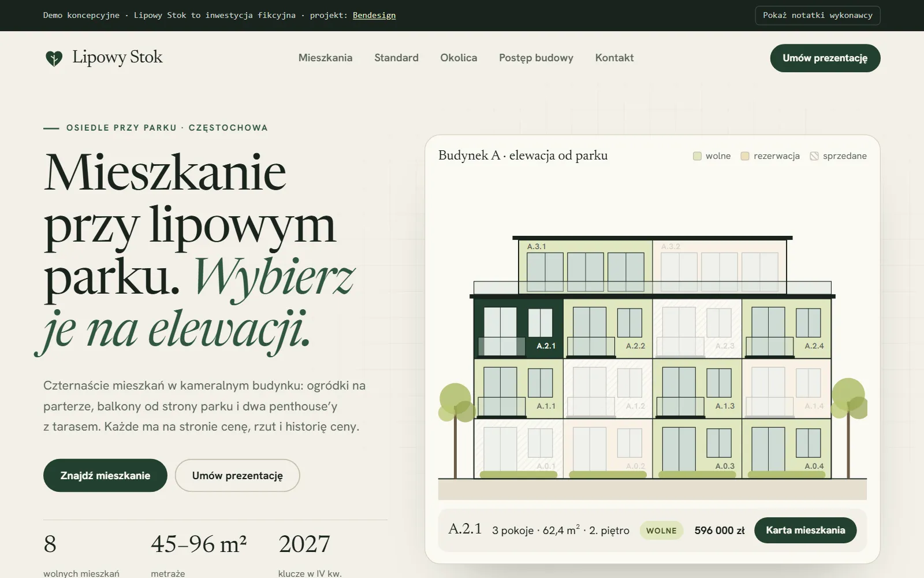Select apartment A.2.4 on the facade
Viewport: 924px width, 578px height.
[787, 328]
